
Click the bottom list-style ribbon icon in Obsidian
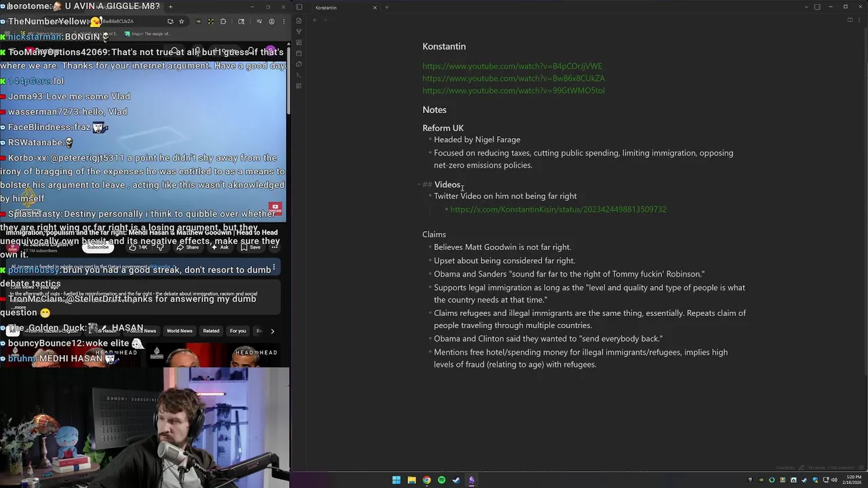tap(299, 85)
